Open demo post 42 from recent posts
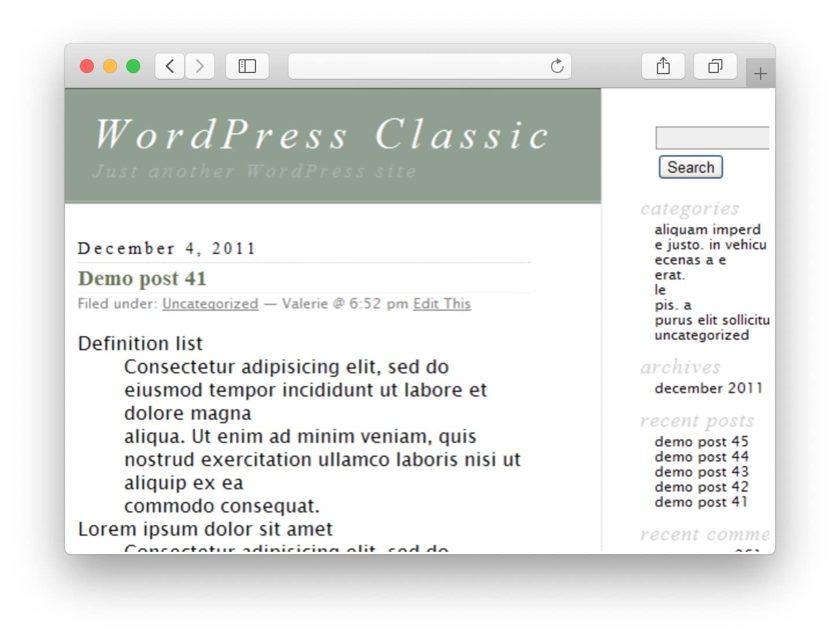Image resolution: width=840 pixels, height=640 pixels. pos(701,487)
